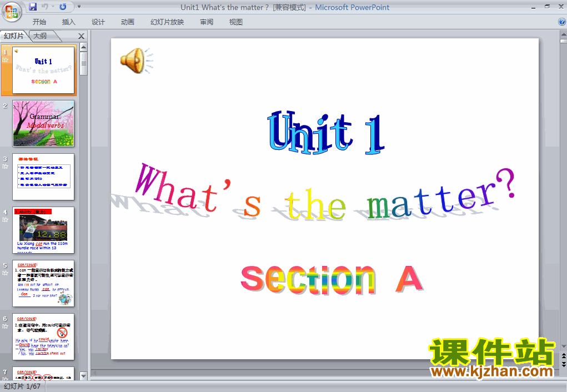Viewport: 567px width, 392px height.
Task: Select slide 4 Liu Xiang thumbnail
Action: (43, 230)
